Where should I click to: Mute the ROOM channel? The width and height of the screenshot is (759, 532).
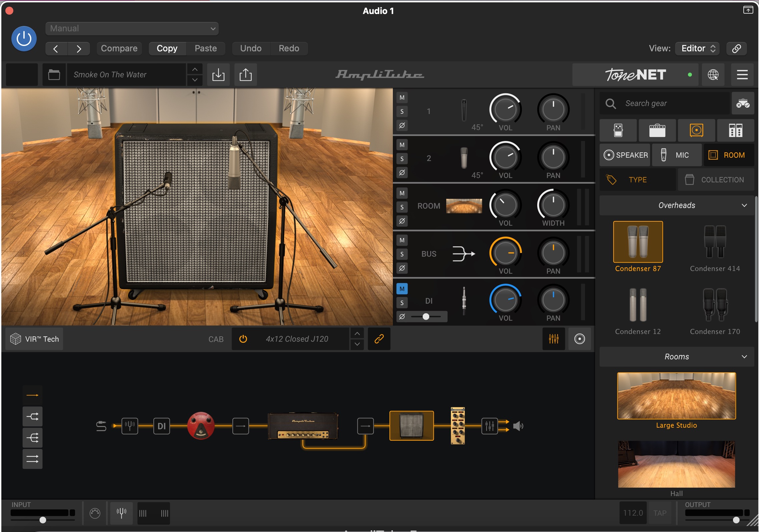(x=402, y=193)
